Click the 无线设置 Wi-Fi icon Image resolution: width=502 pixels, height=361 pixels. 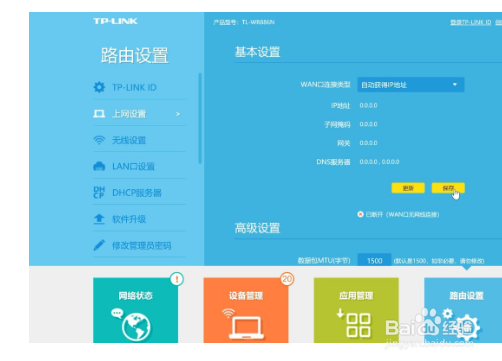pyautogui.click(x=99, y=140)
